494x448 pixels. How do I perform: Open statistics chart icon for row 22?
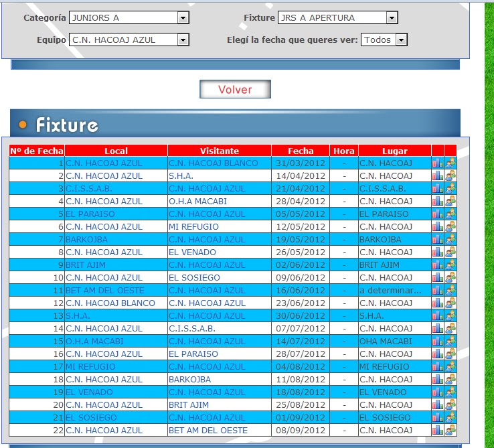point(437,430)
